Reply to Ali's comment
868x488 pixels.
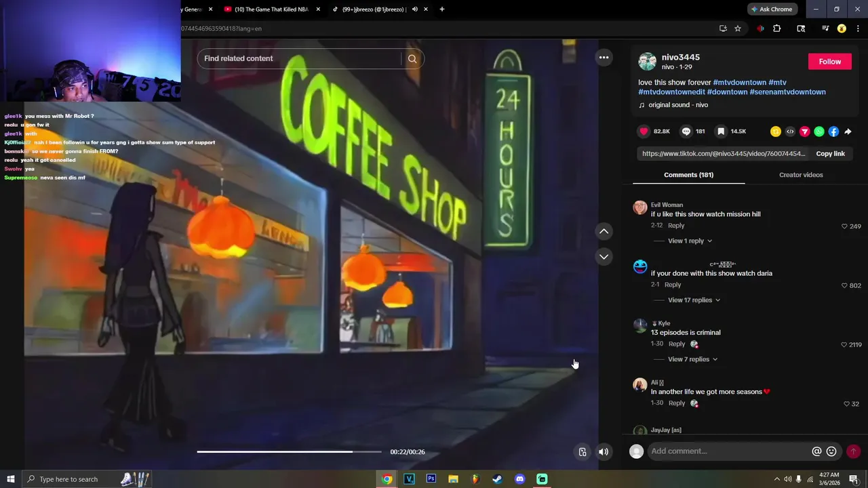(677, 403)
